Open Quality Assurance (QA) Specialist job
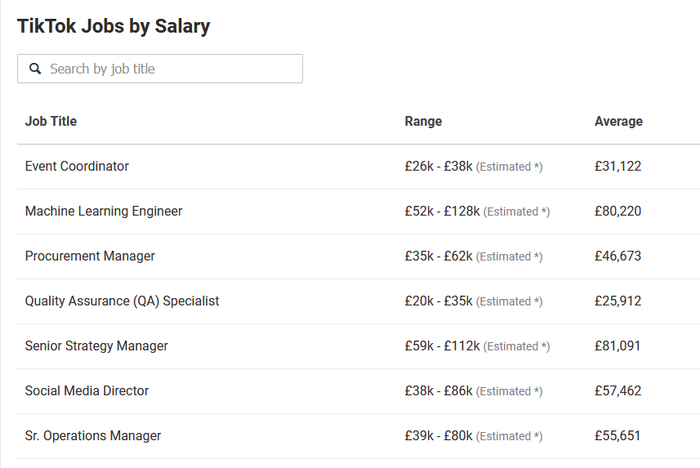This screenshot has width=700, height=468. [x=122, y=301]
